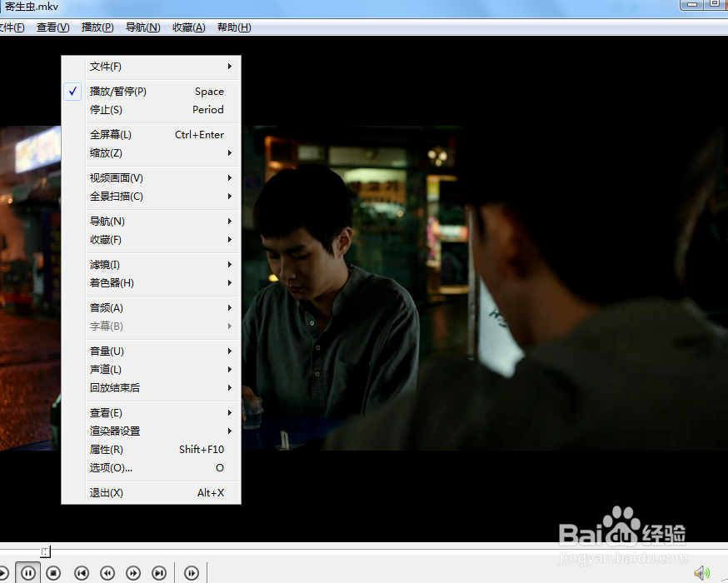Expand 导航(N) in the context menu
The width and height of the screenshot is (728, 583).
(151, 222)
